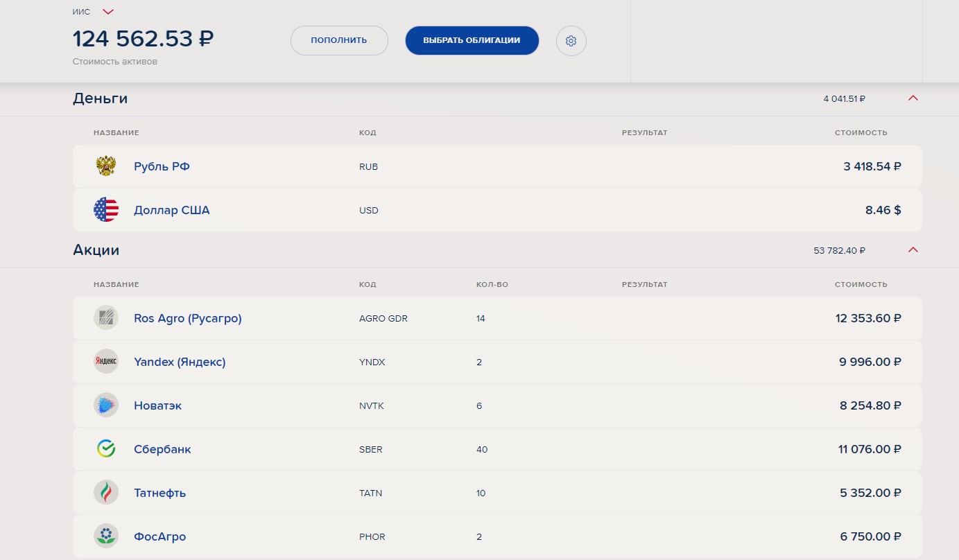Click Sberbank quantity 40
This screenshot has height=560, width=959.
tap(482, 450)
